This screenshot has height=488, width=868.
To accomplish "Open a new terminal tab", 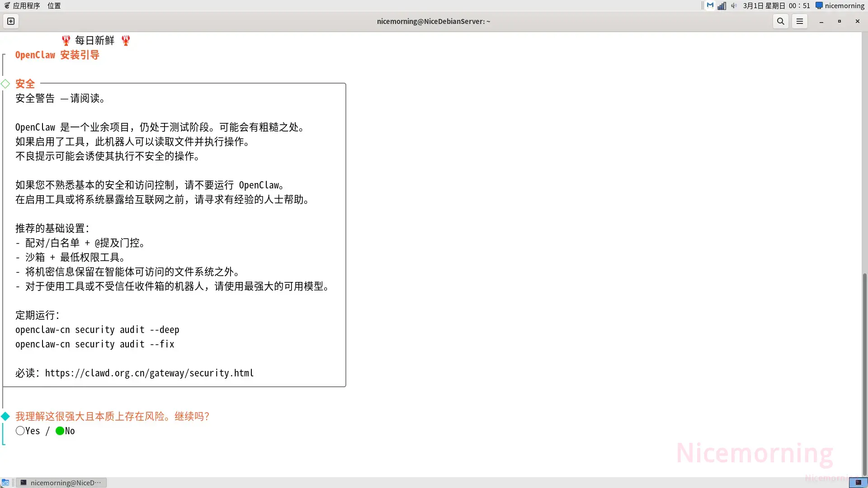I will [11, 21].
